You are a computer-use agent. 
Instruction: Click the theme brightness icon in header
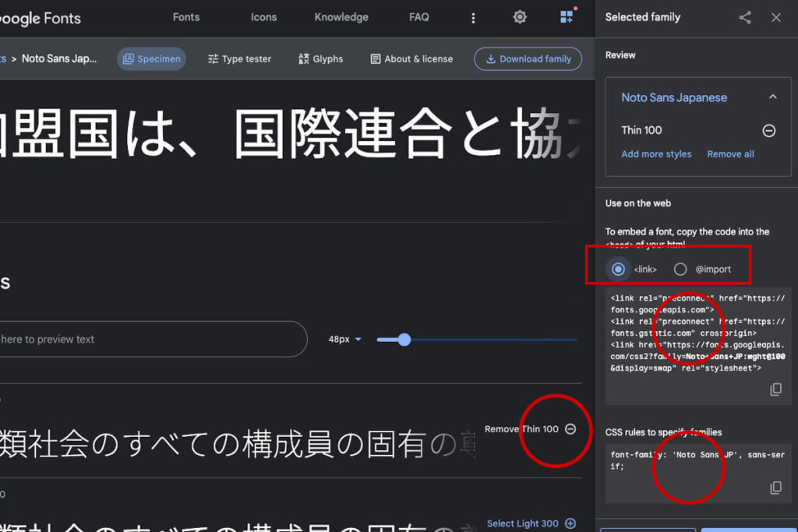[520, 17]
